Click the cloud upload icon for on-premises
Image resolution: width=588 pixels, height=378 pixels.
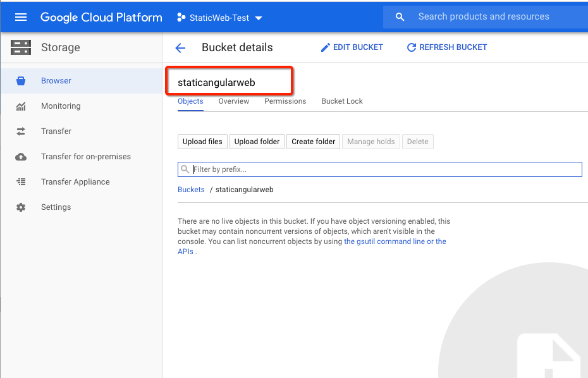pyautogui.click(x=21, y=157)
